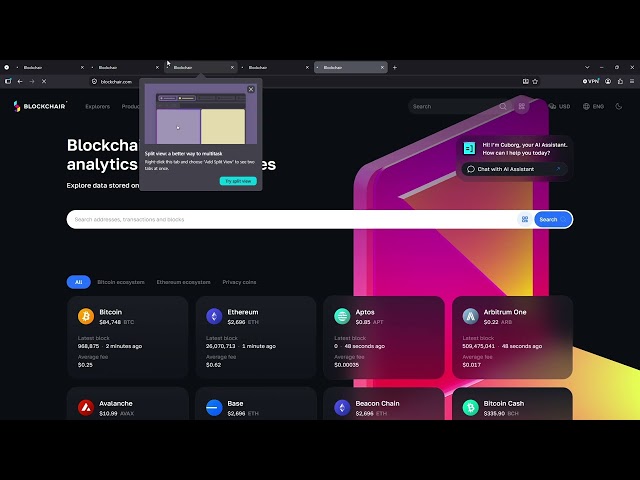Open the Aptos card title
Image resolution: width=640 pixels, height=480 pixels.
(x=365, y=312)
